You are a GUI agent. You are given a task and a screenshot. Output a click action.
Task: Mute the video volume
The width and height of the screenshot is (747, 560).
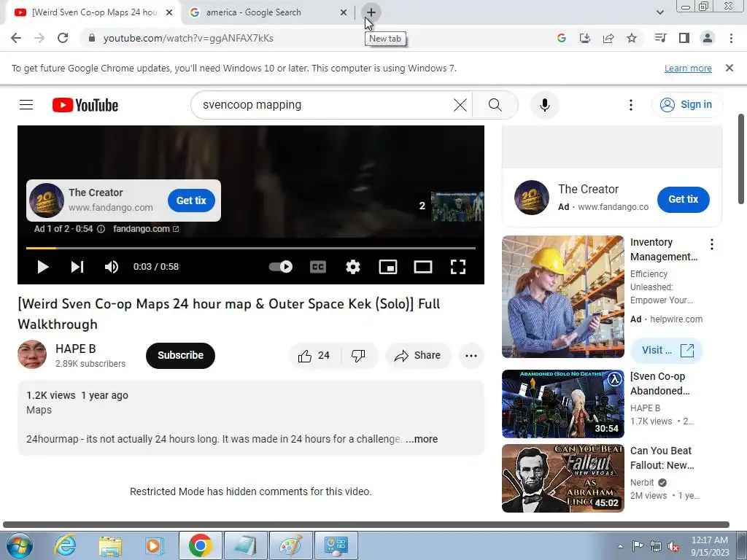(112, 267)
